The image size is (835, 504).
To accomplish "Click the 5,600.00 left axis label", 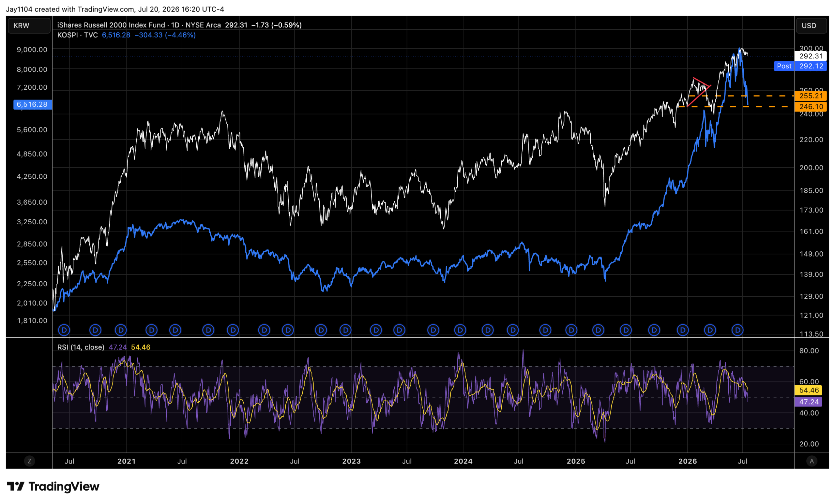I will 32,130.
